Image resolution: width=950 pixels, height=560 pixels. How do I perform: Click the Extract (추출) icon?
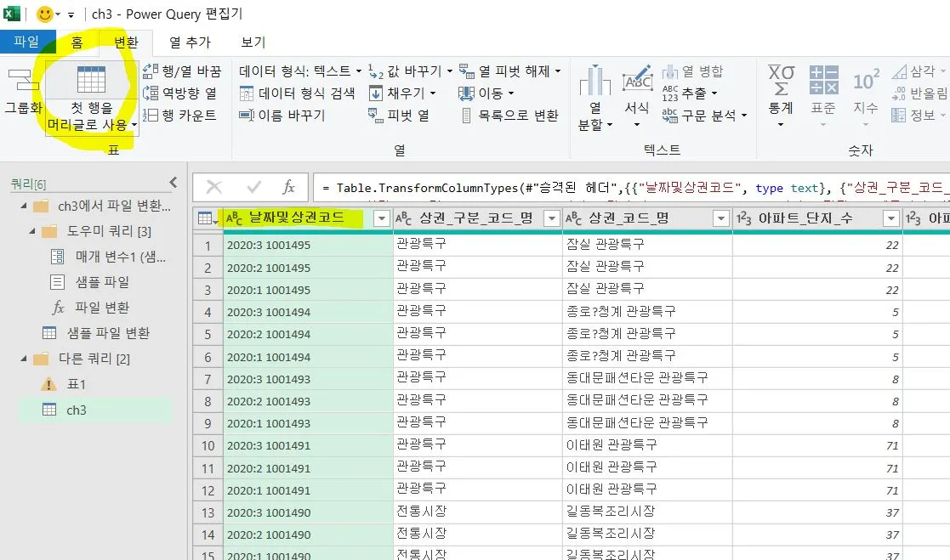click(x=670, y=93)
